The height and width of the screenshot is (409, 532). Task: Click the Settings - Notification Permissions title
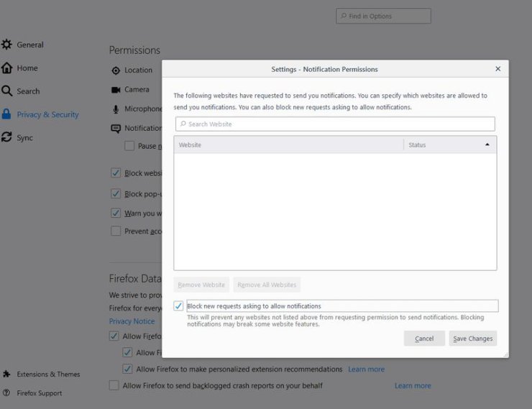click(x=324, y=69)
